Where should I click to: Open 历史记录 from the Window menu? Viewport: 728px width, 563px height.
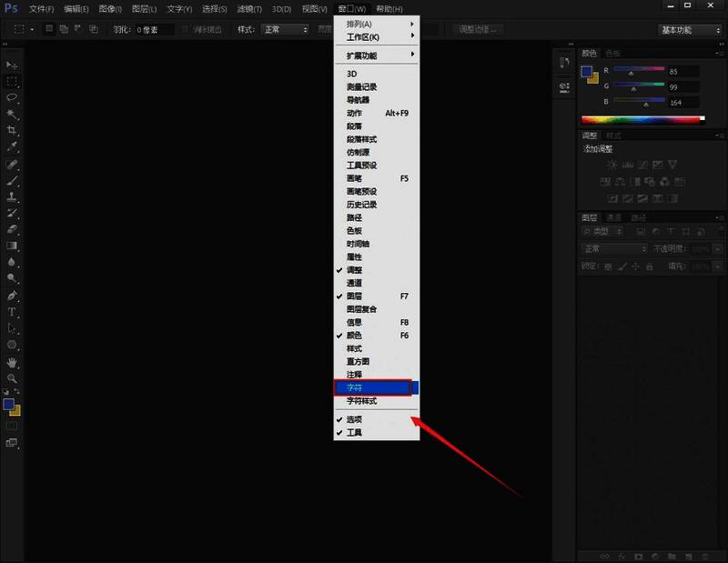point(361,205)
